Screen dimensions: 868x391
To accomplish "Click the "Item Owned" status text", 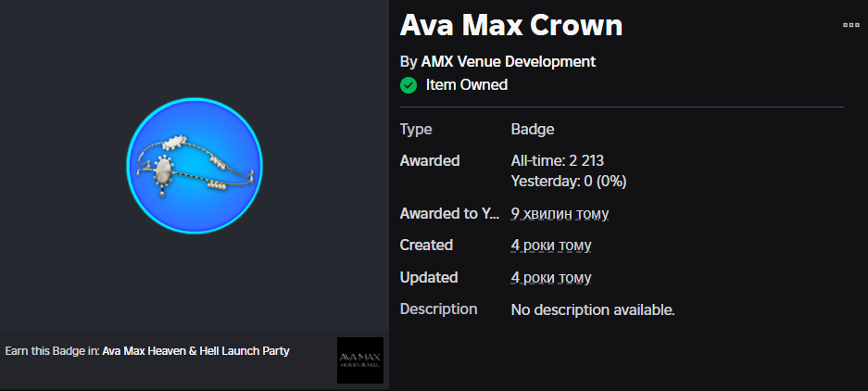I will pyautogui.click(x=467, y=85).
